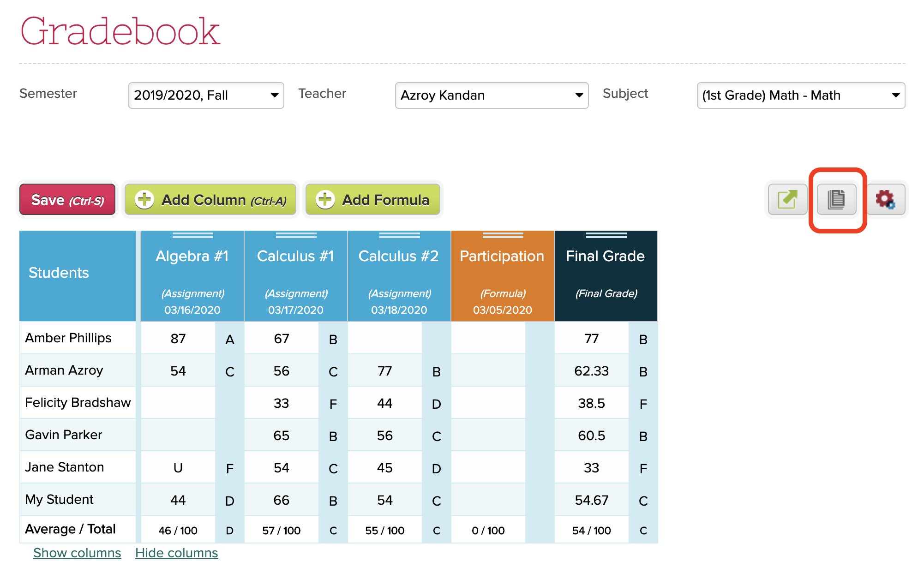Image resolution: width=924 pixels, height=573 pixels.
Task: Select the Calculus #1 column header
Action: coord(295,257)
